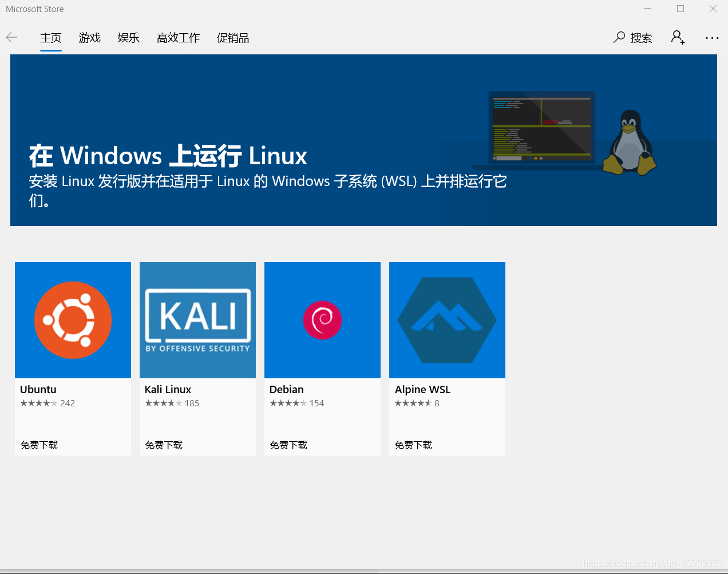Click 免费下载 under Kali Linux
The height and width of the screenshot is (574, 728).
pyautogui.click(x=164, y=445)
